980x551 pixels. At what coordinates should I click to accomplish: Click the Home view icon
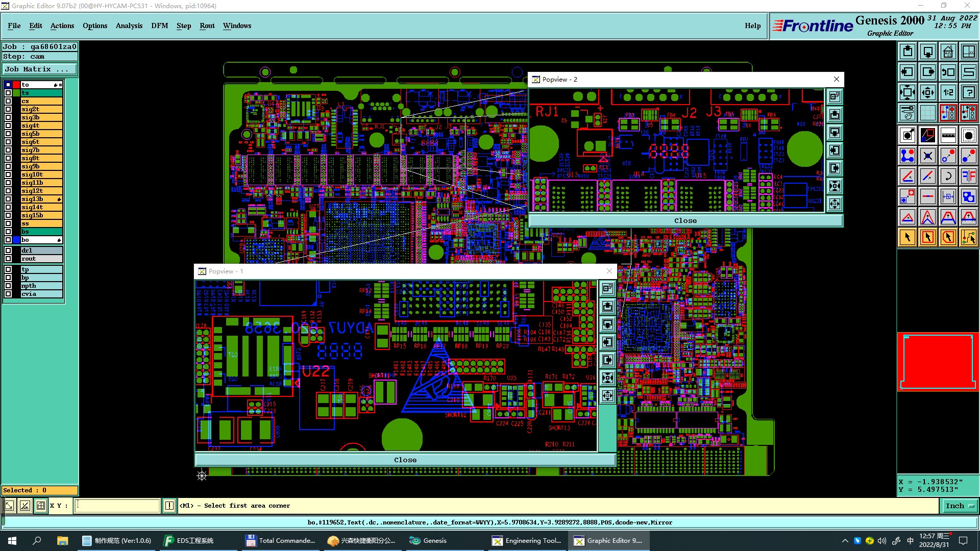click(x=948, y=52)
